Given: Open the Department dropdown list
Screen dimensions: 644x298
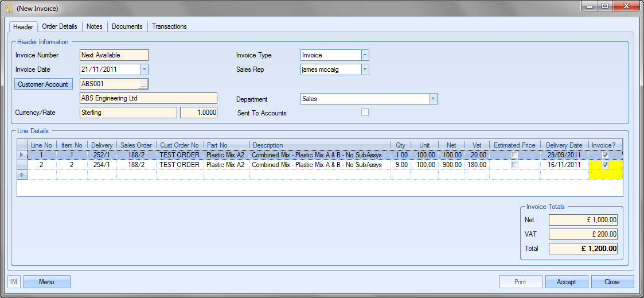Looking at the screenshot, I should point(433,99).
